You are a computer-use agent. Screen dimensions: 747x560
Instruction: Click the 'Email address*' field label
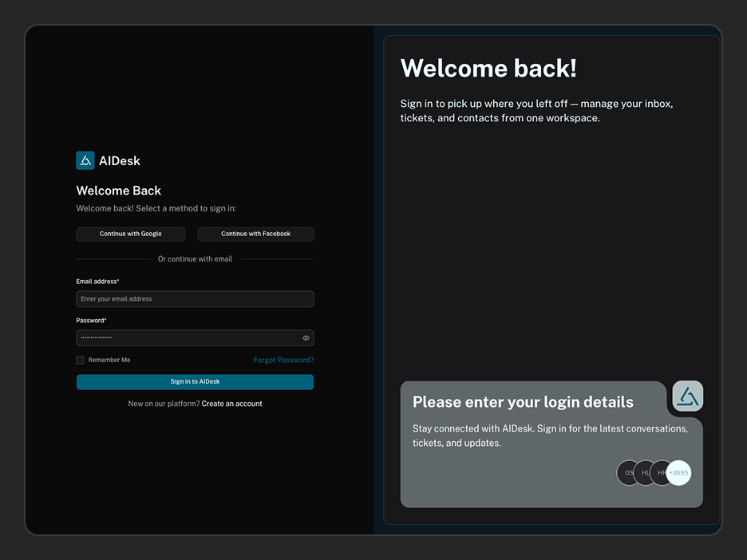click(97, 282)
